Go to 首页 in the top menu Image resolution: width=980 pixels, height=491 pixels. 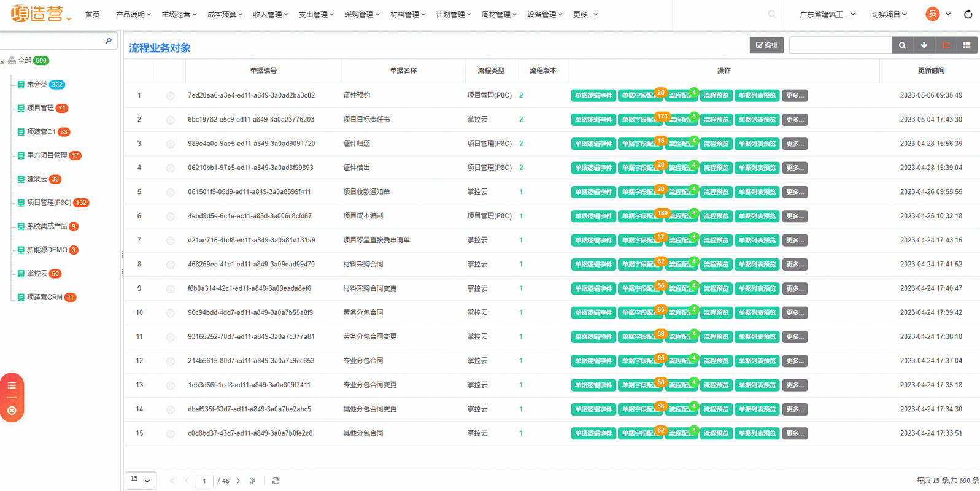coord(93,14)
